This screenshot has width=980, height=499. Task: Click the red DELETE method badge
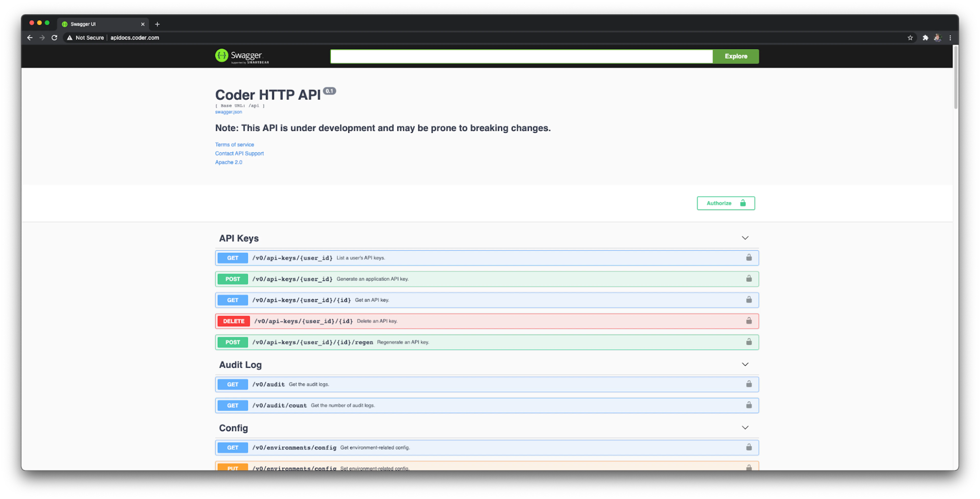coord(234,321)
